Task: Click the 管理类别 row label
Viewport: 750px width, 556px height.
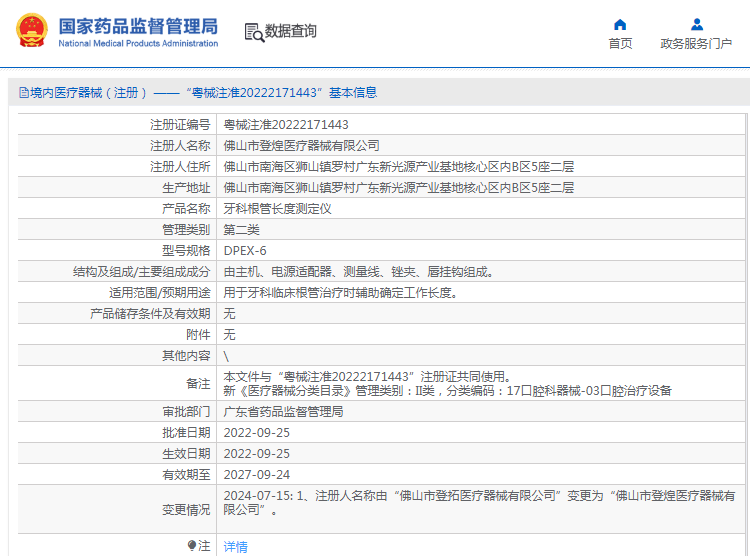Action: click(x=186, y=230)
